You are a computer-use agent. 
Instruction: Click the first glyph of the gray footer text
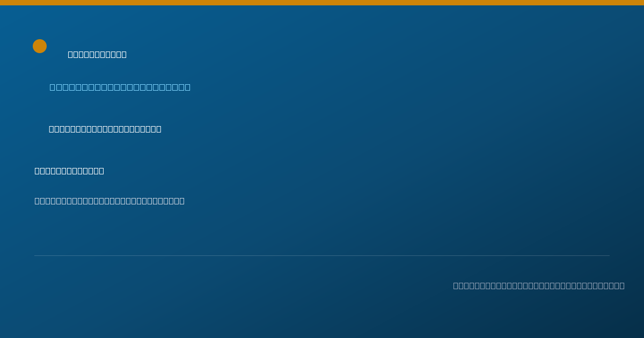(x=456, y=285)
